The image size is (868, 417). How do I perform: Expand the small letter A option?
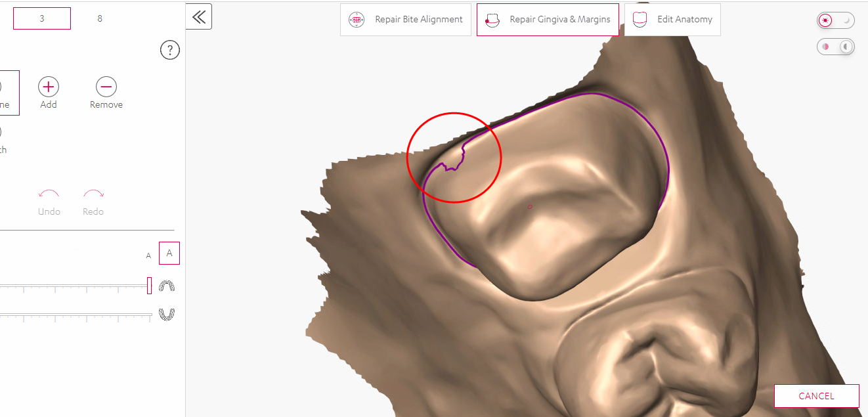click(148, 255)
